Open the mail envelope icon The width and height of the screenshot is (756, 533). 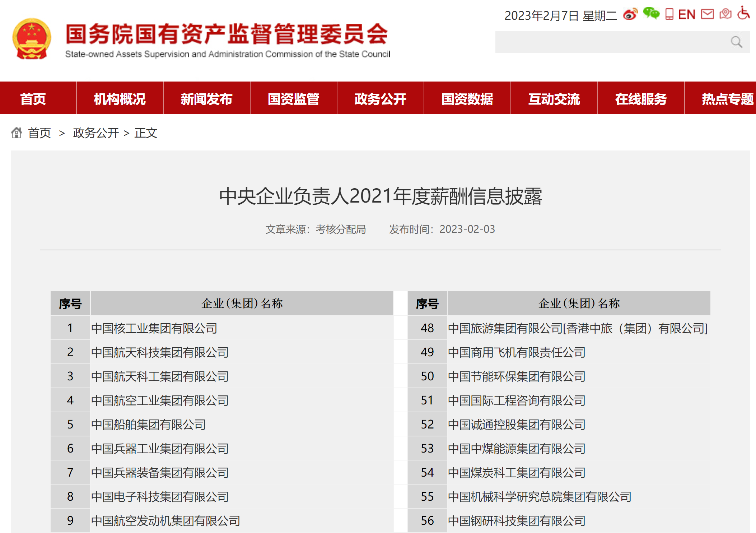pos(708,14)
